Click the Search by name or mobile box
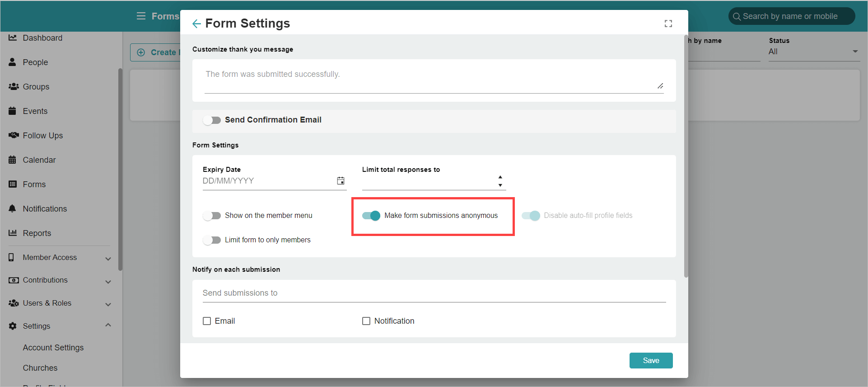 (791, 17)
